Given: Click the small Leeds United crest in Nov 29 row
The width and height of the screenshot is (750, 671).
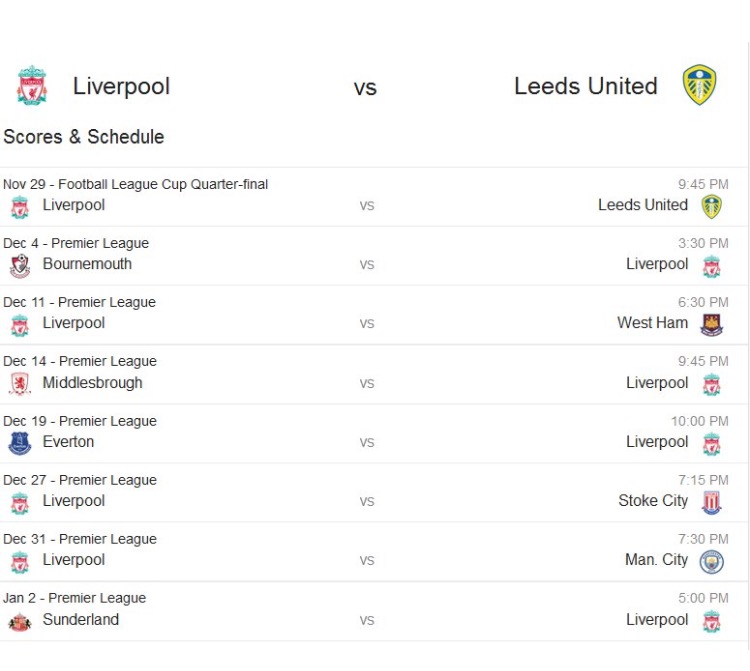Looking at the screenshot, I should 711,206.
